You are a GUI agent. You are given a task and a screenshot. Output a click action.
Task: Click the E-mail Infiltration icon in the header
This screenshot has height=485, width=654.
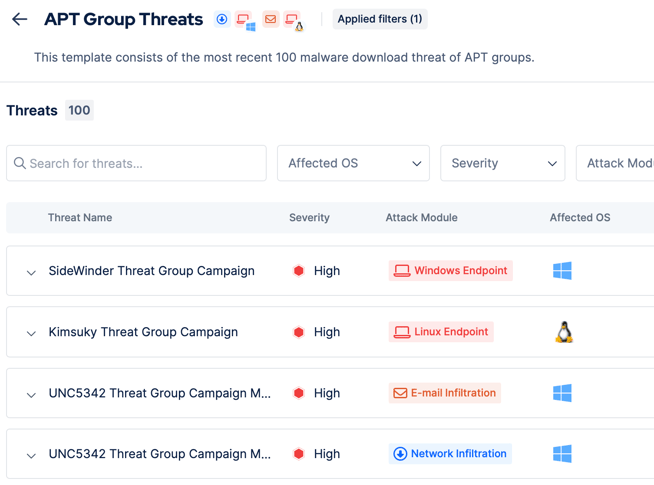pyautogui.click(x=270, y=19)
